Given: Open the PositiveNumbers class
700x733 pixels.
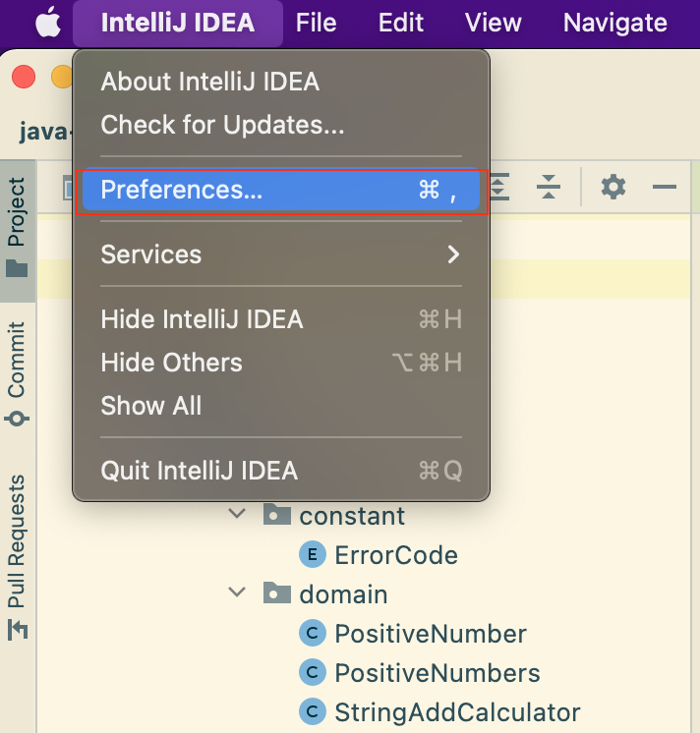Looking at the screenshot, I should [x=437, y=673].
